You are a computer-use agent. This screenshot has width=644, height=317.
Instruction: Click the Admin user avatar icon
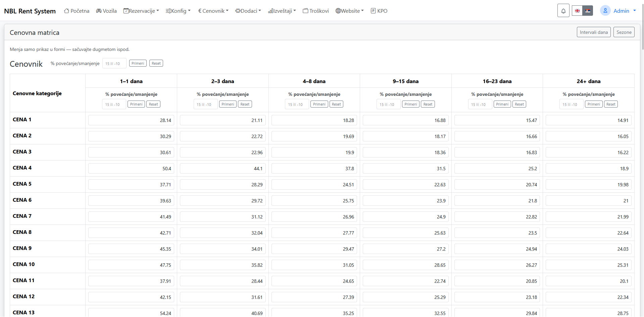[605, 11]
